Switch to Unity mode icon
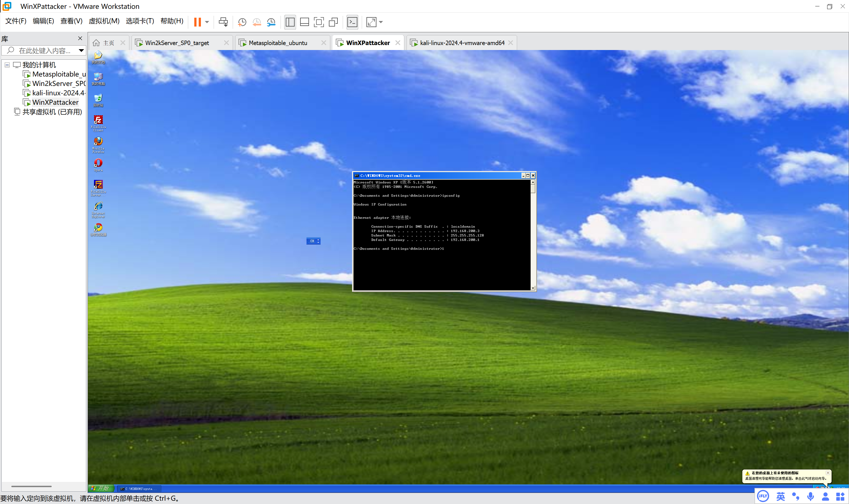 [334, 22]
